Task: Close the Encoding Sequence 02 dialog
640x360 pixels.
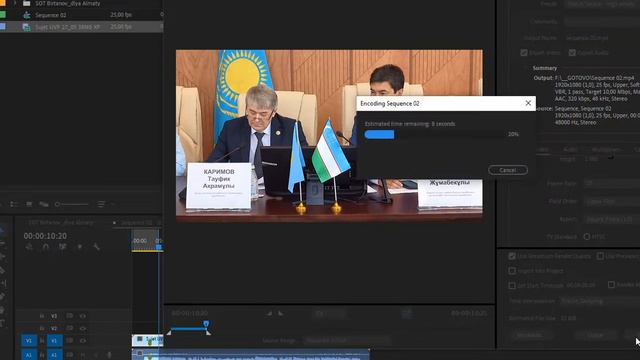Action: coord(528,103)
